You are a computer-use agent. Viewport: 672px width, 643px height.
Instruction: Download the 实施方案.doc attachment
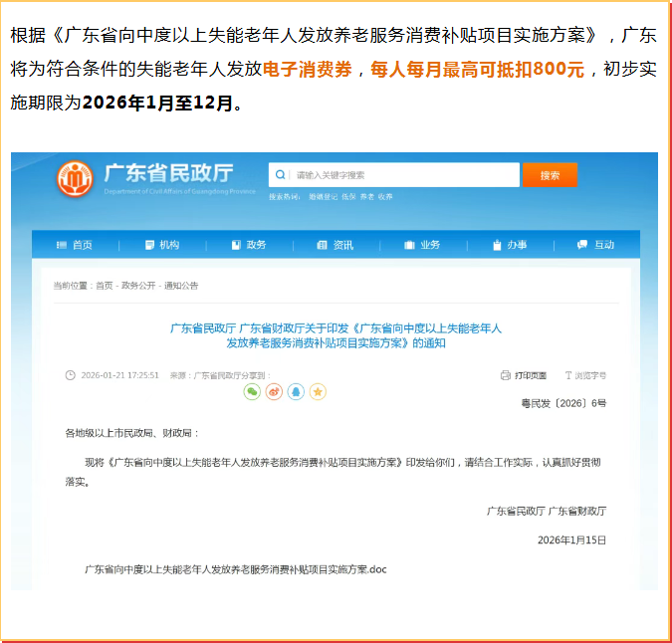235,569
